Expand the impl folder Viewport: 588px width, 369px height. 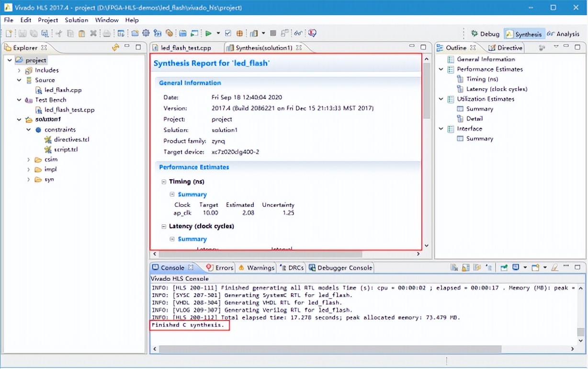29,170
